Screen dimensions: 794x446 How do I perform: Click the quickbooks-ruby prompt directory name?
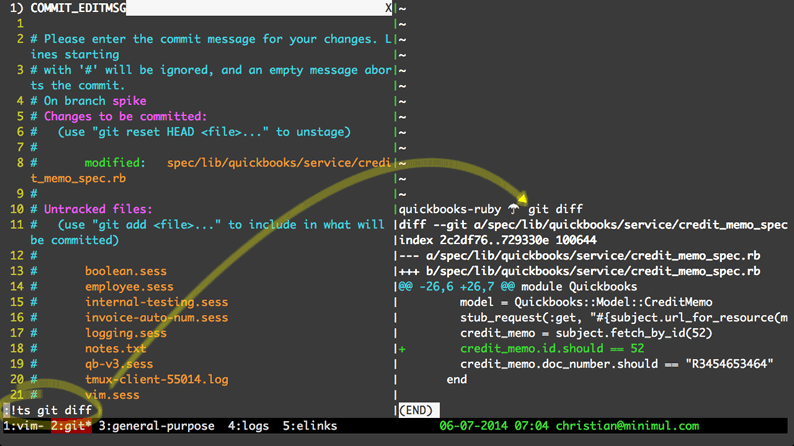(x=450, y=209)
